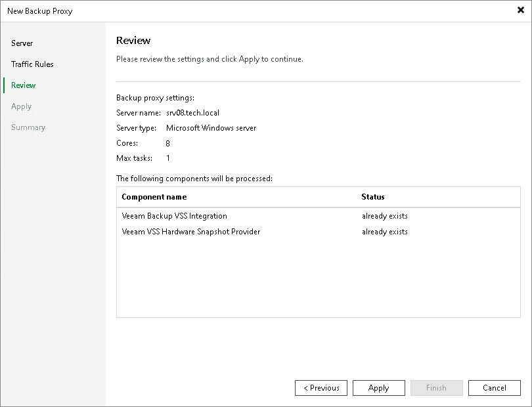Click 'already exists' status for Snapshot Provider
The width and height of the screenshot is (532, 407).
click(385, 232)
